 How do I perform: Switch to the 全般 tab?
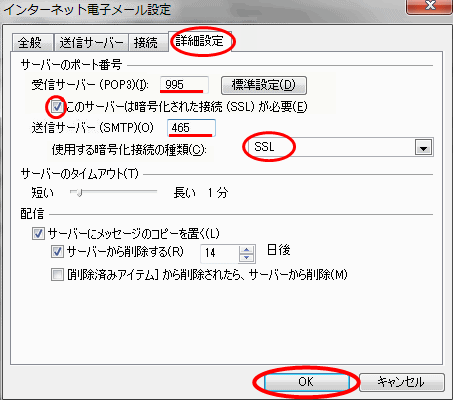pos(32,43)
